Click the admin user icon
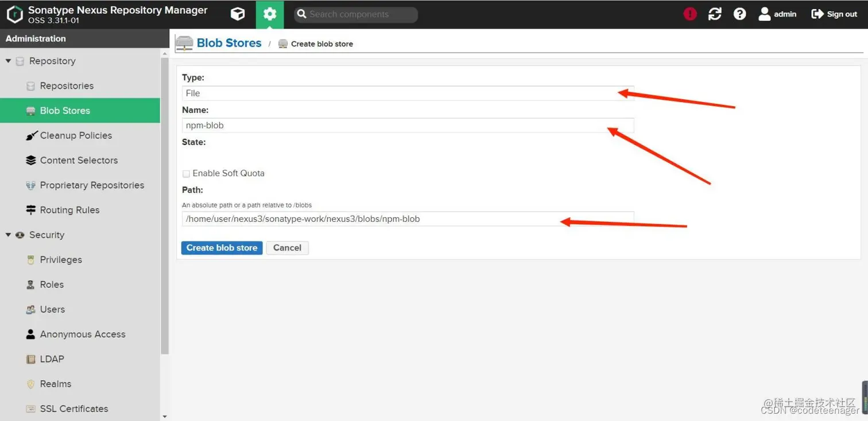 pos(764,14)
